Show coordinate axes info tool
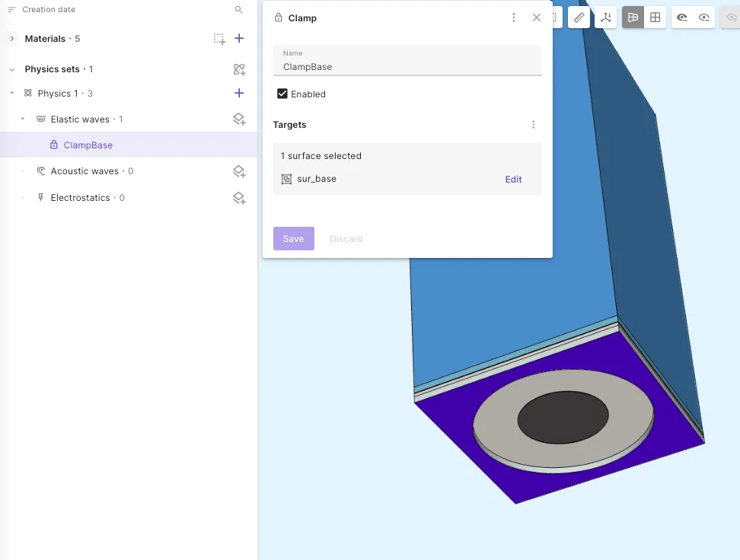 (605, 17)
